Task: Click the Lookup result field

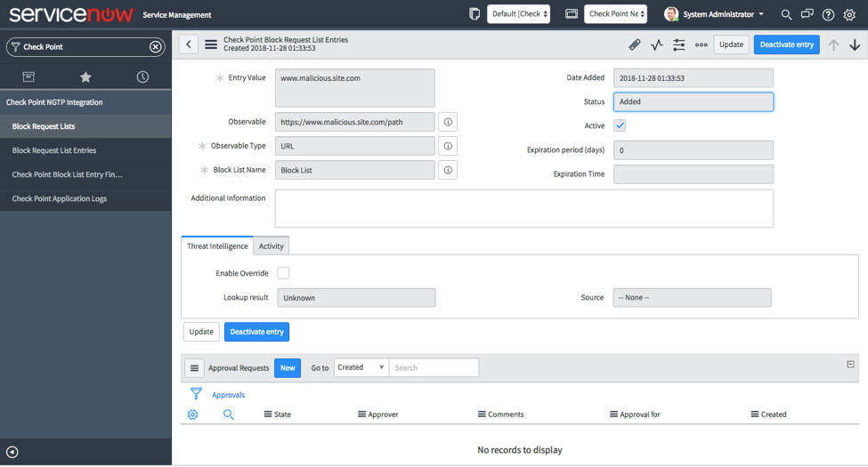Action: (356, 298)
